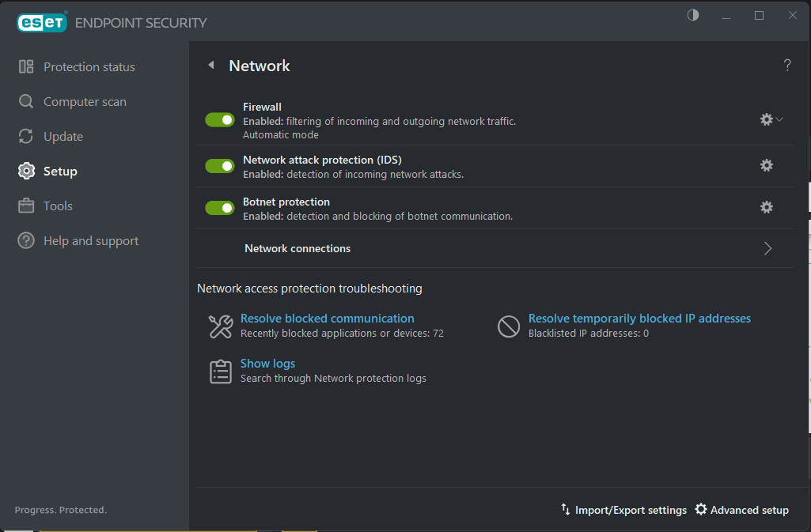811x532 pixels.
Task: Open the Tools section
Action: (58, 206)
